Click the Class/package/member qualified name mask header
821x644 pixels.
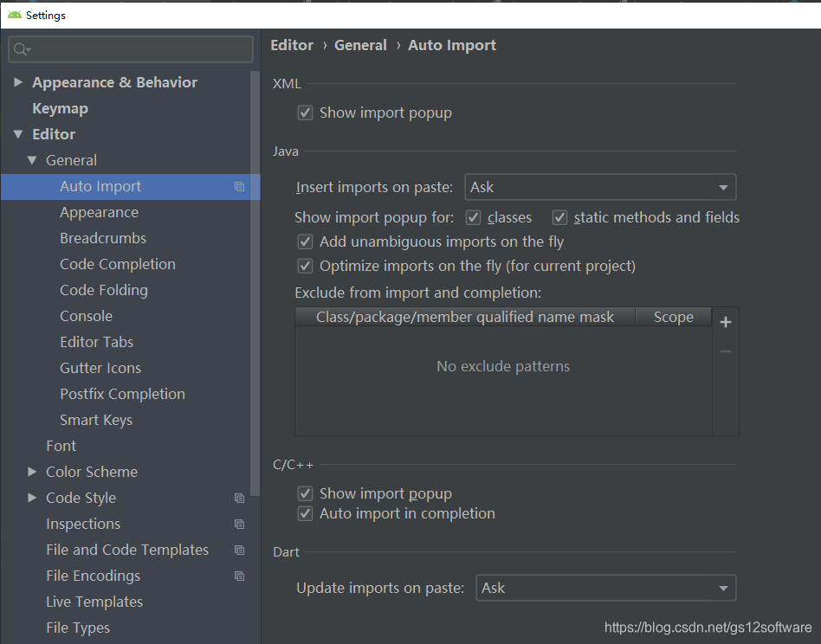pyautogui.click(x=465, y=317)
